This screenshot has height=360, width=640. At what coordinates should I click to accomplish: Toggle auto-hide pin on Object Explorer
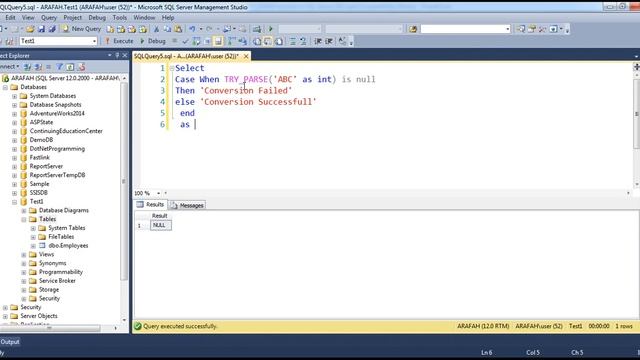(117, 56)
